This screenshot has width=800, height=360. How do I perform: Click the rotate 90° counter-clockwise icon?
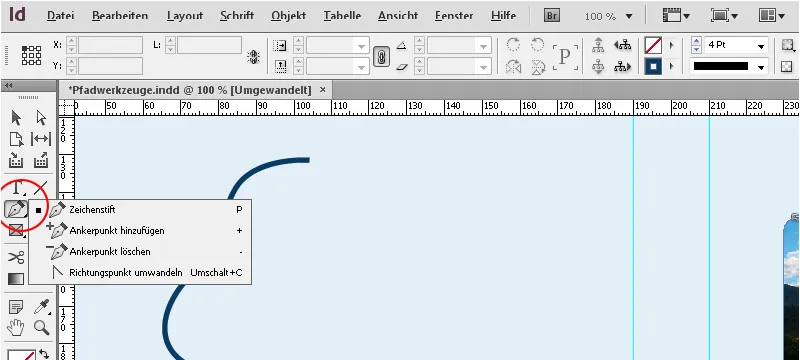tap(537, 44)
